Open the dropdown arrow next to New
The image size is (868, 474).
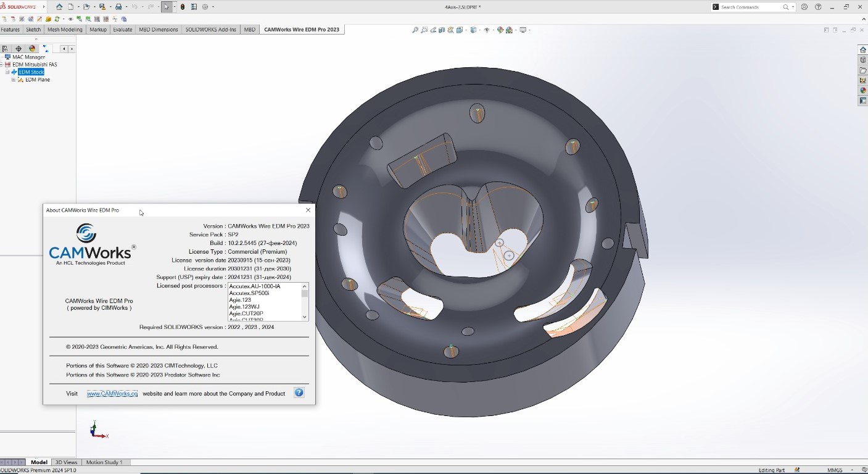(x=78, y=7)
